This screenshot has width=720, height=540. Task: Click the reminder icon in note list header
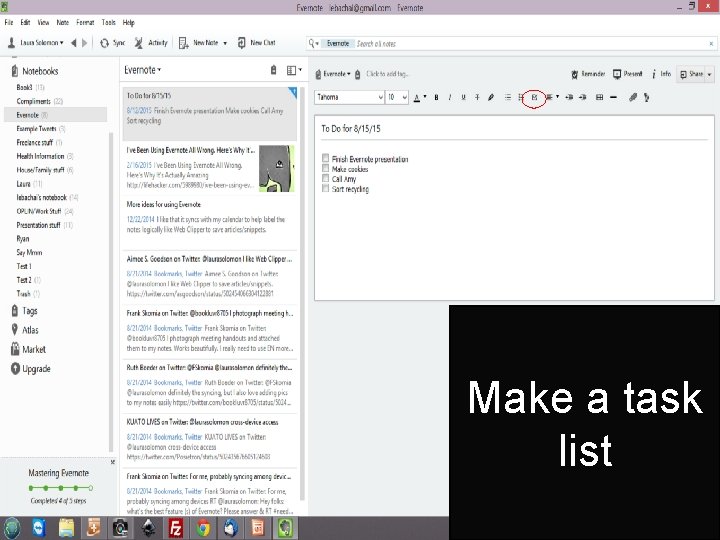[273, 70]
